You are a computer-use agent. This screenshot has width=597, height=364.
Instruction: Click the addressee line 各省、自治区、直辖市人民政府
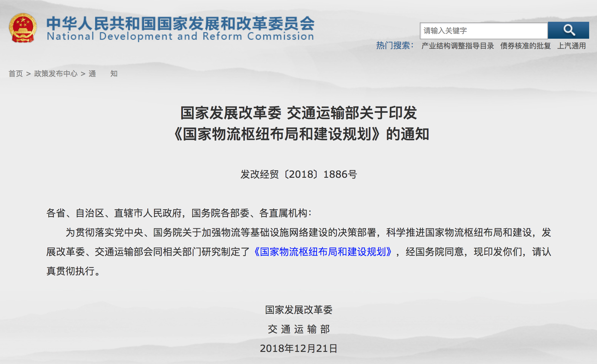(x=114, y=213)
